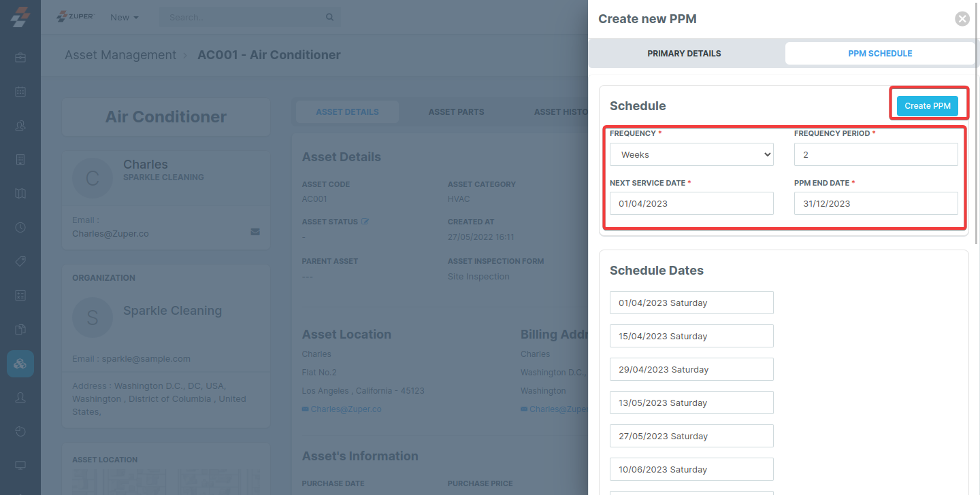980x495 pixels.
Task: Click the building organization icon in sidebar
Action: [x=20, y=160]
